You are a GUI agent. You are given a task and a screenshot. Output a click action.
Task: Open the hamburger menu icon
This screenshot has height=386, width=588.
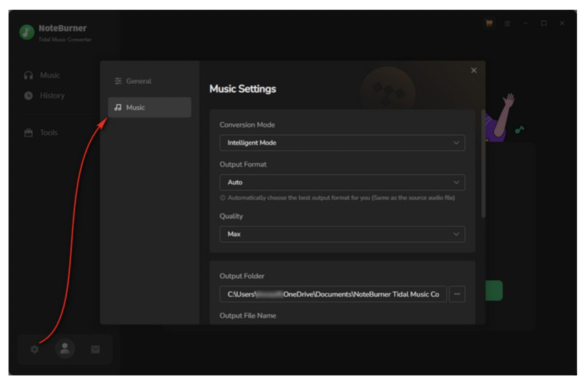click(508, 24)
